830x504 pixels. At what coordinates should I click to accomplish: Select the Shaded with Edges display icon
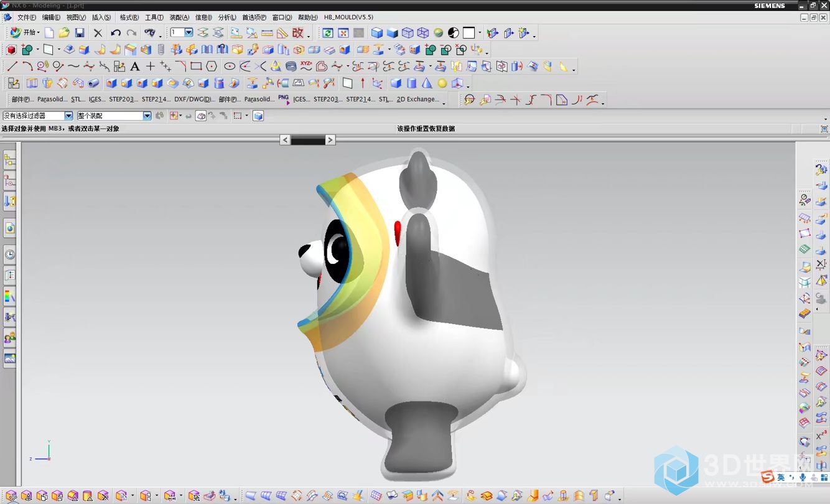[377, 33]
